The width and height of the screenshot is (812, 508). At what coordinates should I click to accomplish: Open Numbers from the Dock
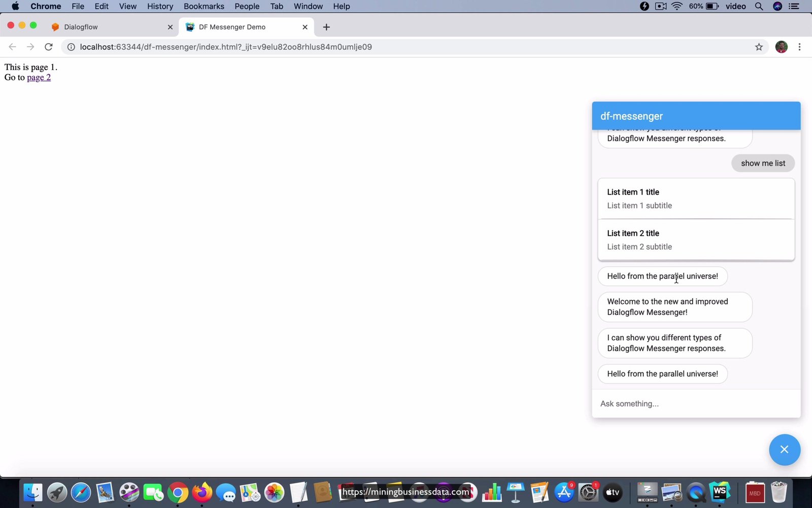coord(492,492)
